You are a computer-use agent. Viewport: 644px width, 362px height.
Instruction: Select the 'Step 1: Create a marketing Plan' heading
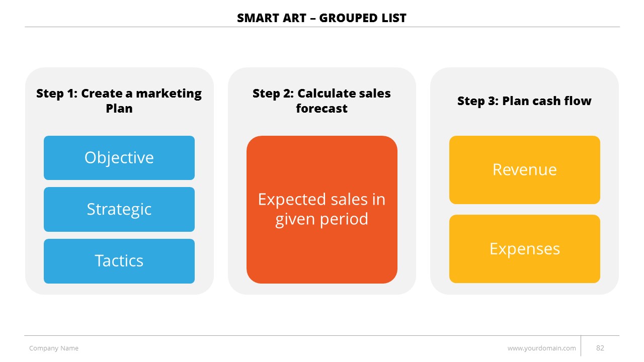tap(119, 101)
